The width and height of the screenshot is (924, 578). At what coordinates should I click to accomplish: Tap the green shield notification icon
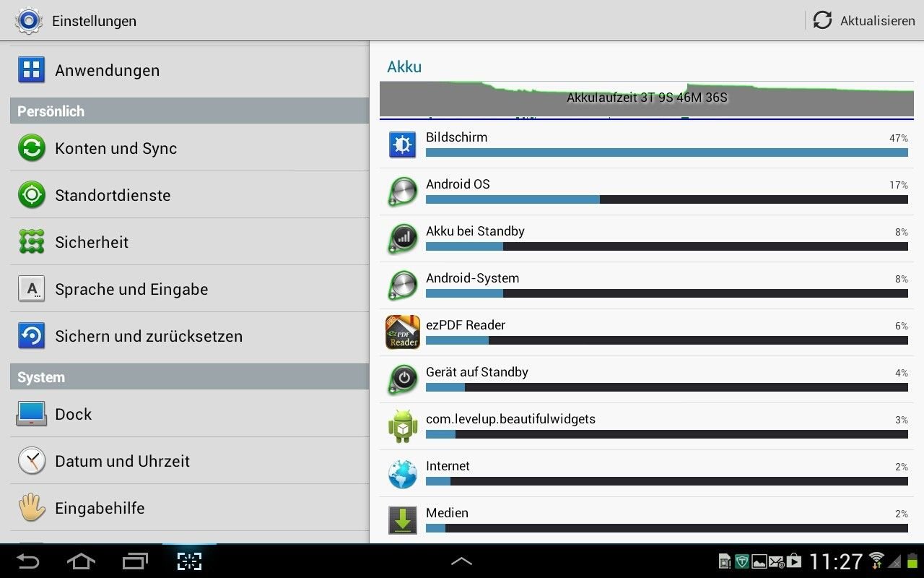pos(742,561)
